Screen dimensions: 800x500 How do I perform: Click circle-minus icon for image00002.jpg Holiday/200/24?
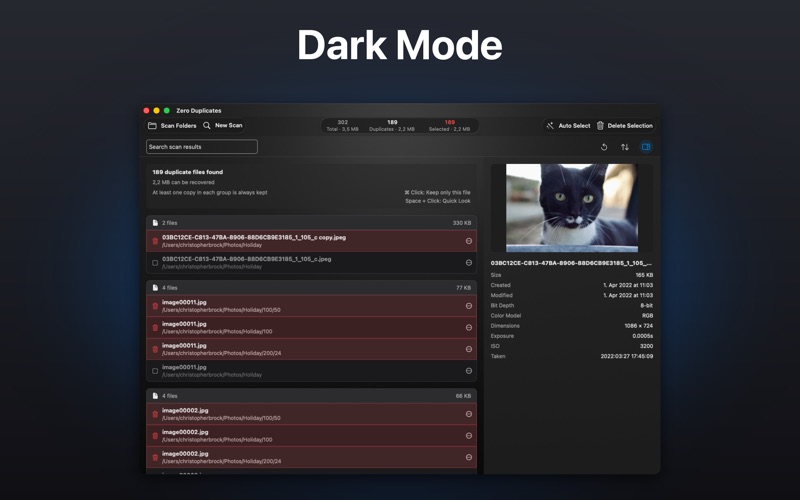click(469, 457)
